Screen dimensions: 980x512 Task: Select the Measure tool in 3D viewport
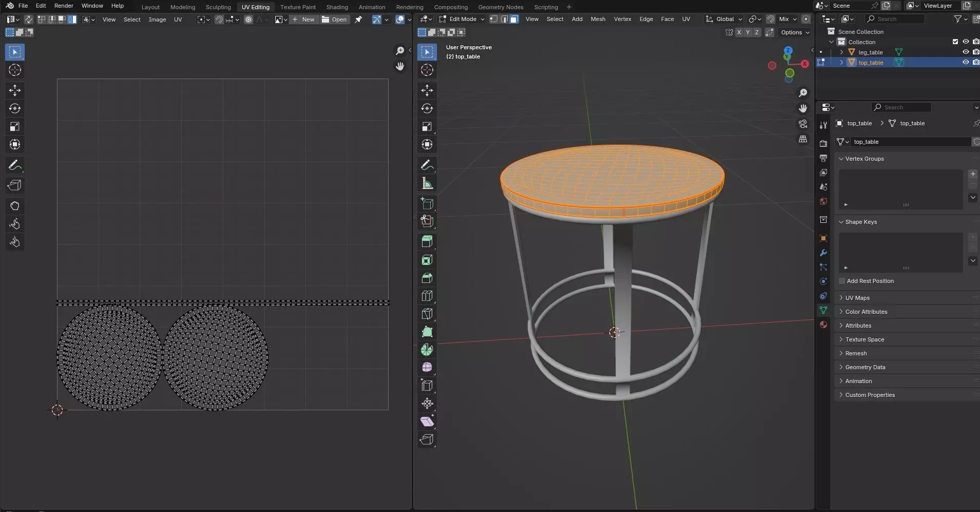coord(427,183)
